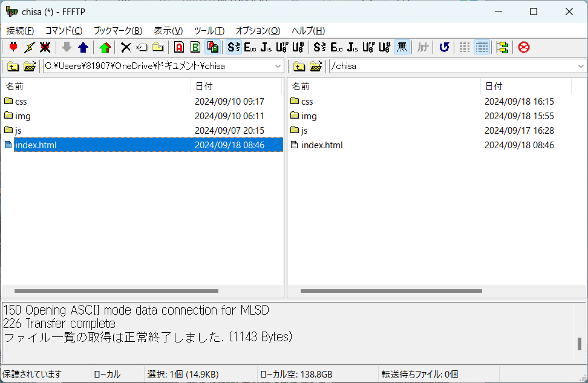Delete selected file with the X icon
588x383 pixels.
tap(125, 47)
